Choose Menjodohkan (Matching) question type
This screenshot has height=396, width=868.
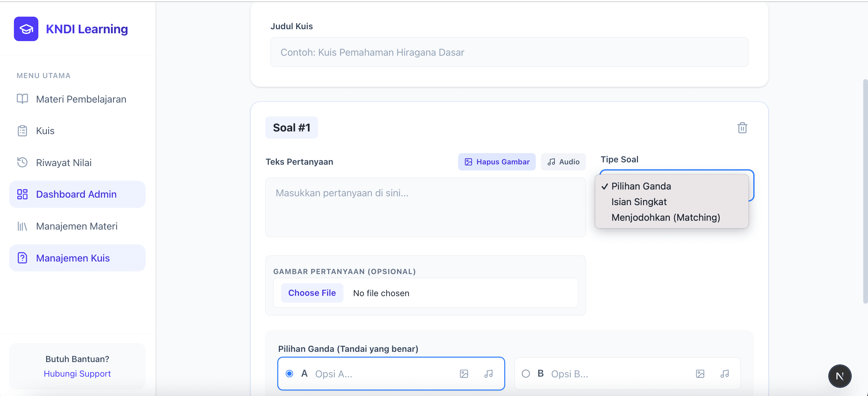coord(672,217)
